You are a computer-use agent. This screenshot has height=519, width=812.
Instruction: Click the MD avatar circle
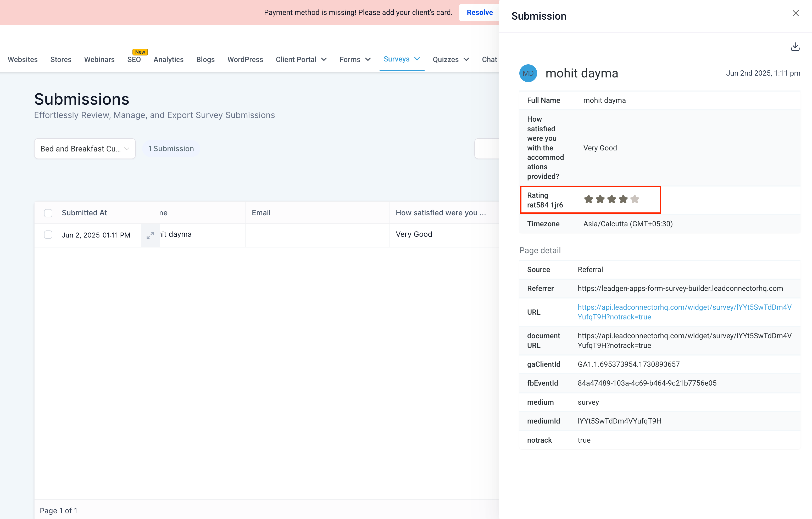528,73
